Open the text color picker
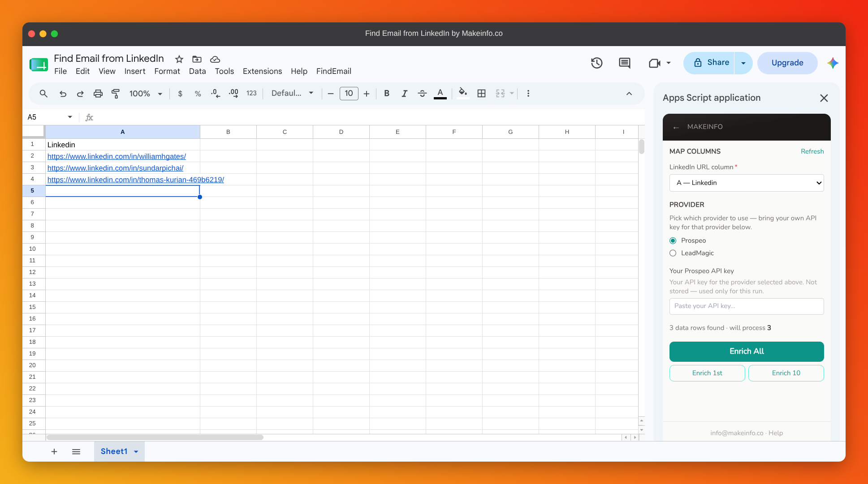The width and height of the screenshot is (868, 484). pos(440,94)
